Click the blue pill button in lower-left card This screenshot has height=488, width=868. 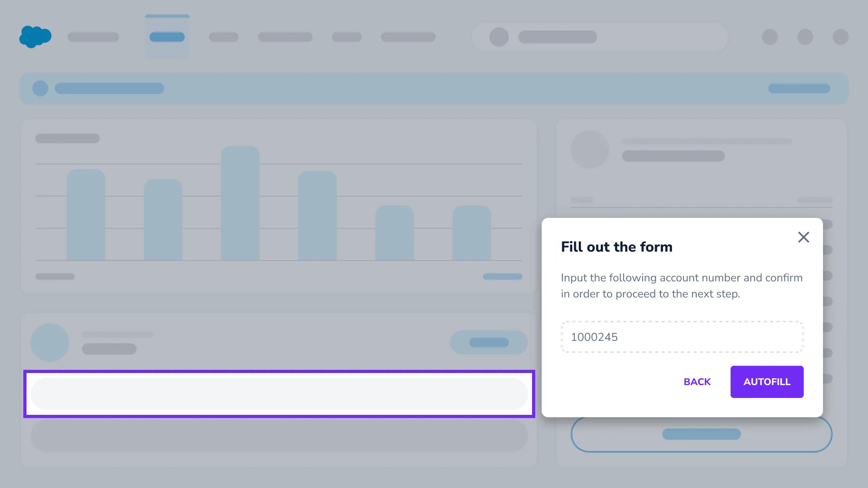(x=489, y=342)
